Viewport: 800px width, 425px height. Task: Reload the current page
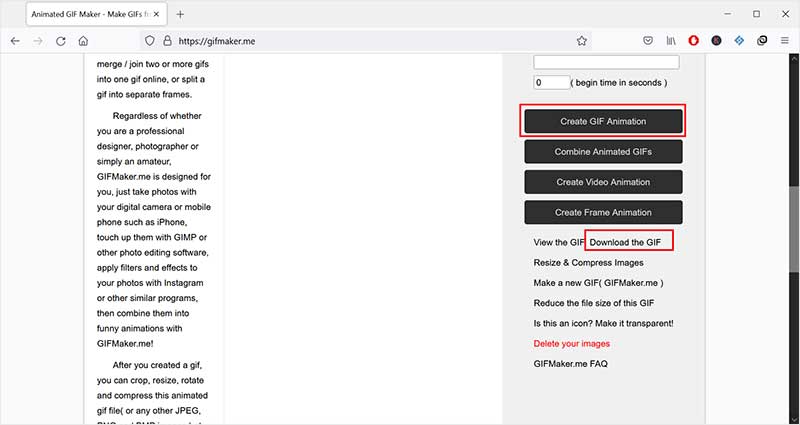coord(61,41)
